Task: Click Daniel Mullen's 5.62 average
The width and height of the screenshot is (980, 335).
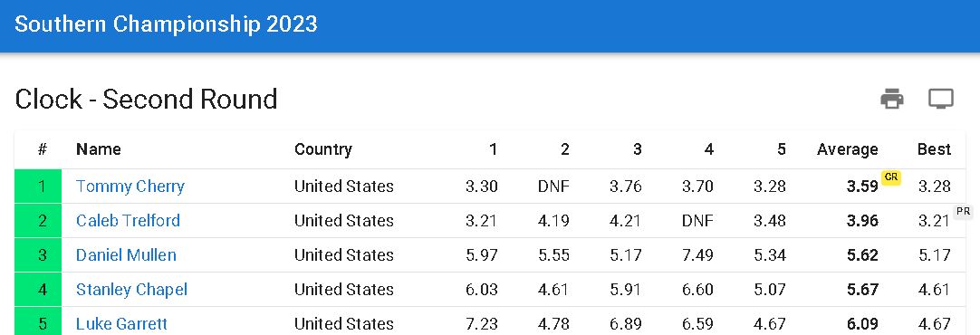Action: [862, 255]
